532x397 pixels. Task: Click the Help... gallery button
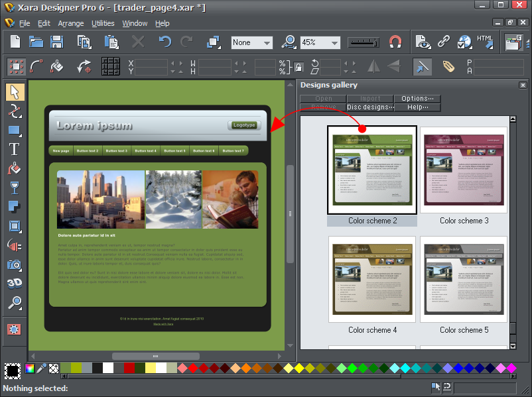click(x=417, y=107)
